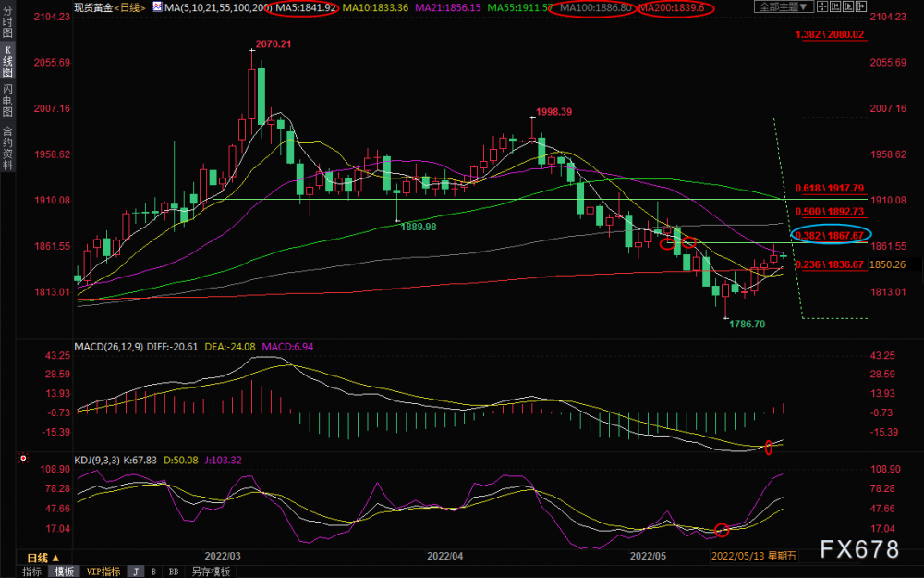This screenshot has width=924, height=578.
Task: Click the MA indicator chart icon
Action: [157, 7]
